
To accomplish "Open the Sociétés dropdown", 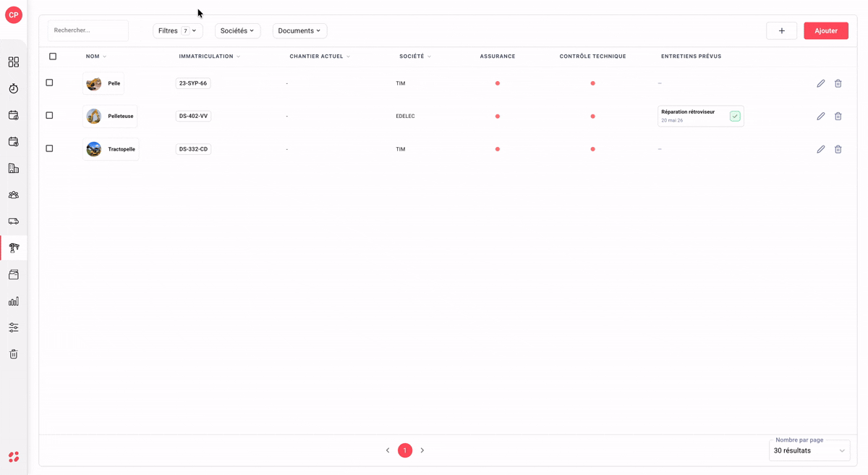I will [x=238, y=30].
